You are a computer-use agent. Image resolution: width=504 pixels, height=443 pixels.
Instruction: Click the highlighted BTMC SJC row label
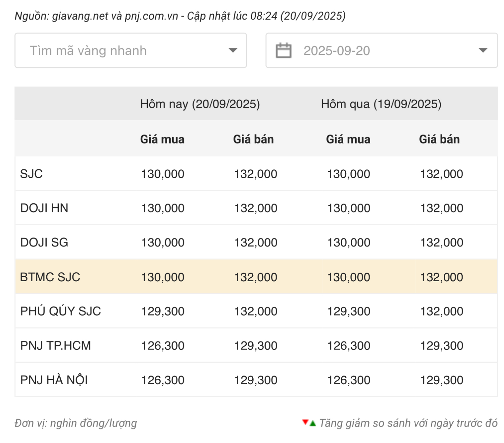pyautogui.click(x=50, y=277)
